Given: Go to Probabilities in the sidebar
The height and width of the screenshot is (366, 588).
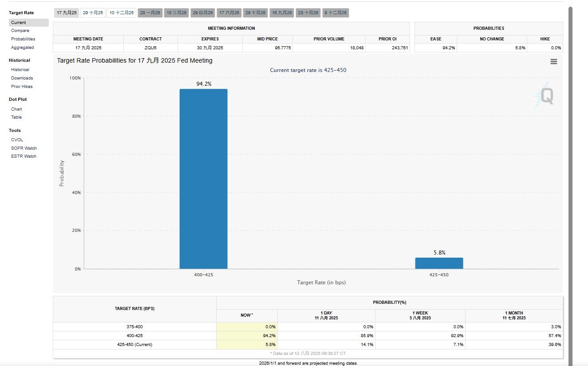Looking at the screenshot, I should 23,39.
